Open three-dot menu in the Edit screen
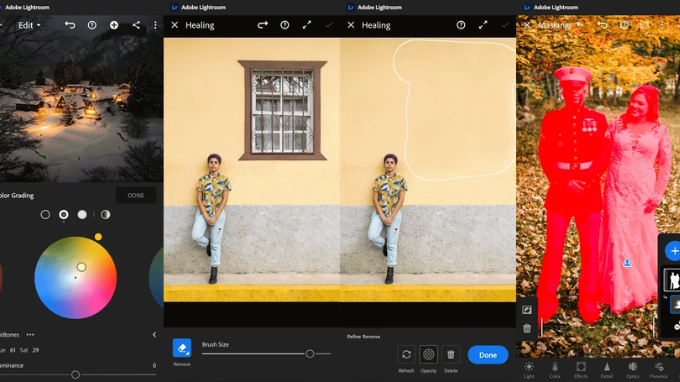 tap(155, 25)
